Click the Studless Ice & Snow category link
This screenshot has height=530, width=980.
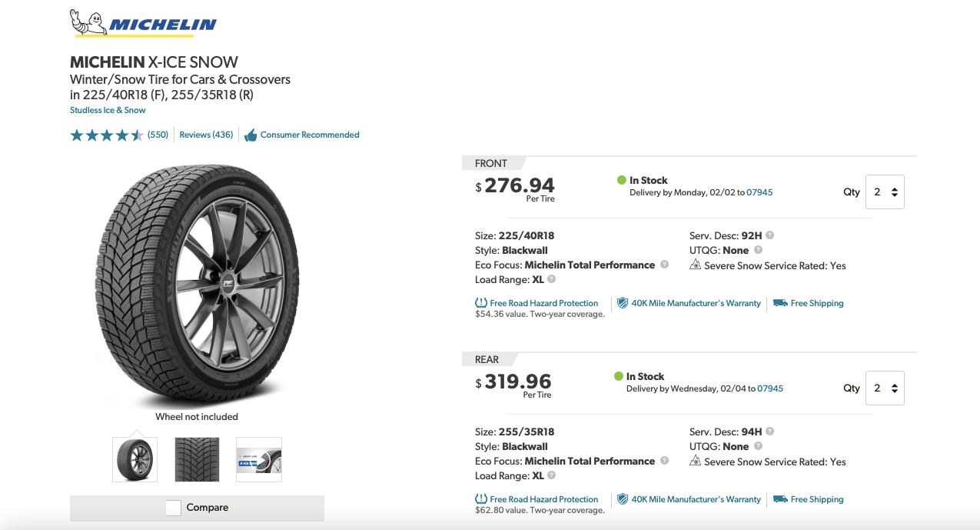coord(107,110)
